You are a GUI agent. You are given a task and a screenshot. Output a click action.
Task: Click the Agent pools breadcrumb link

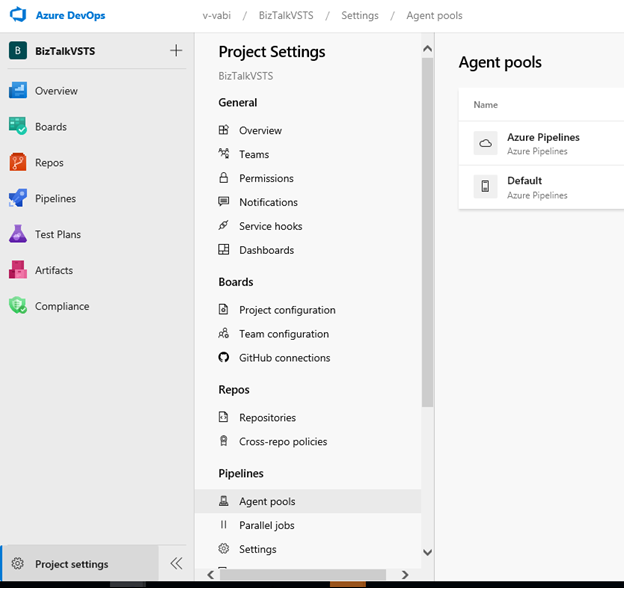pyautogui.click(x=434, y=15)
